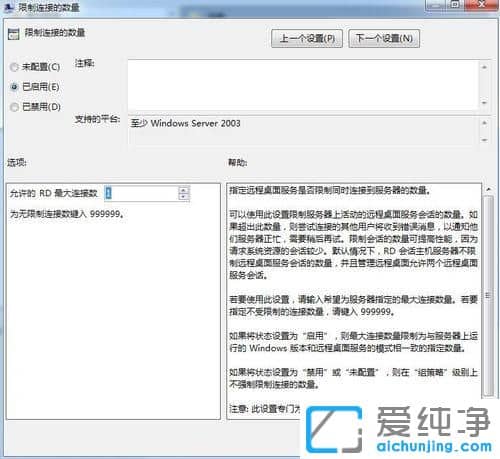This screenshot has width=500, height=459.
Task: Click the 至少 Windows Server 2003 text
Action: click(185, 123)
